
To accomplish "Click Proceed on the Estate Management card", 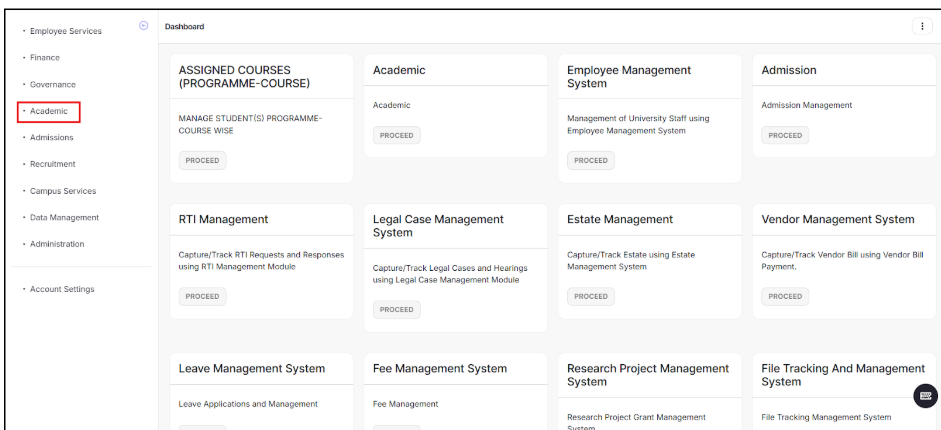I will click(x=591, y=296).
